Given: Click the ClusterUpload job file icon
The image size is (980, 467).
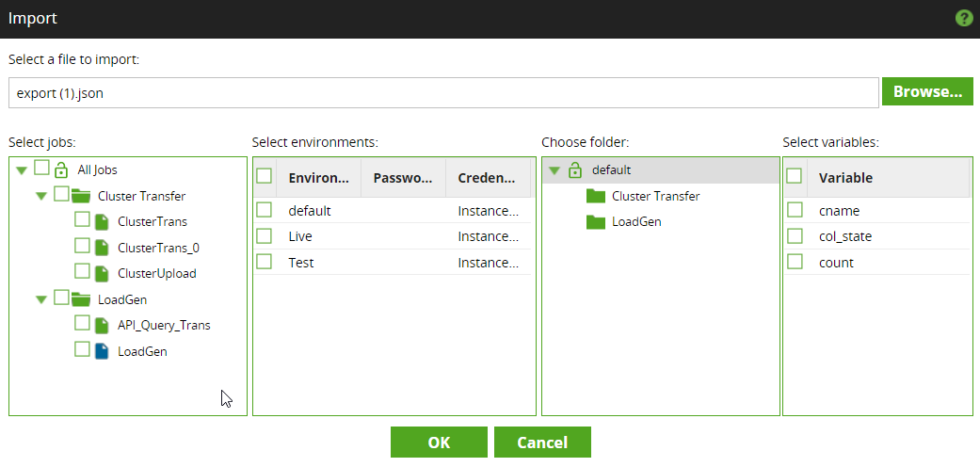Looking at the screenshot, I should (x=102, y=274).
